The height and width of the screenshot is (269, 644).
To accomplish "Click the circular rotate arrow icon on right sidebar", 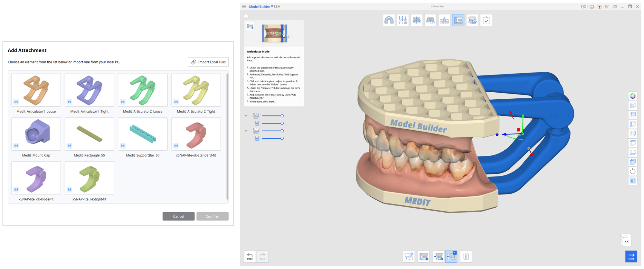I will tap(632, 171).
